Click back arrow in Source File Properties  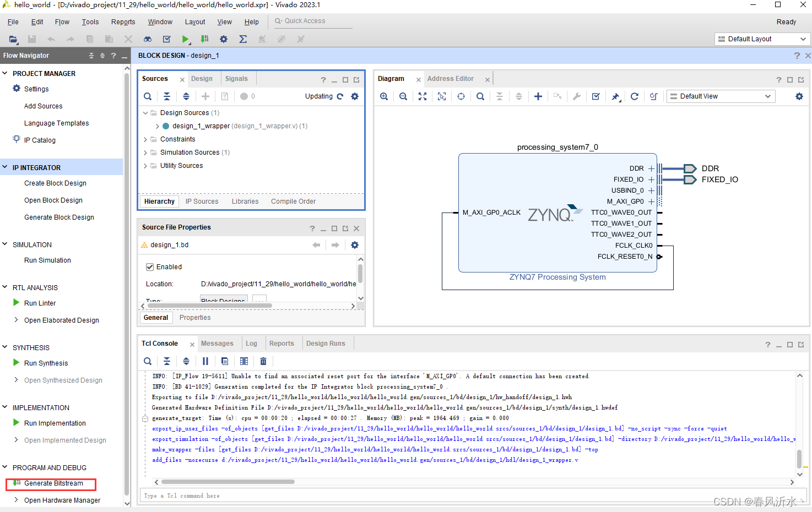[x=316, y=245]
